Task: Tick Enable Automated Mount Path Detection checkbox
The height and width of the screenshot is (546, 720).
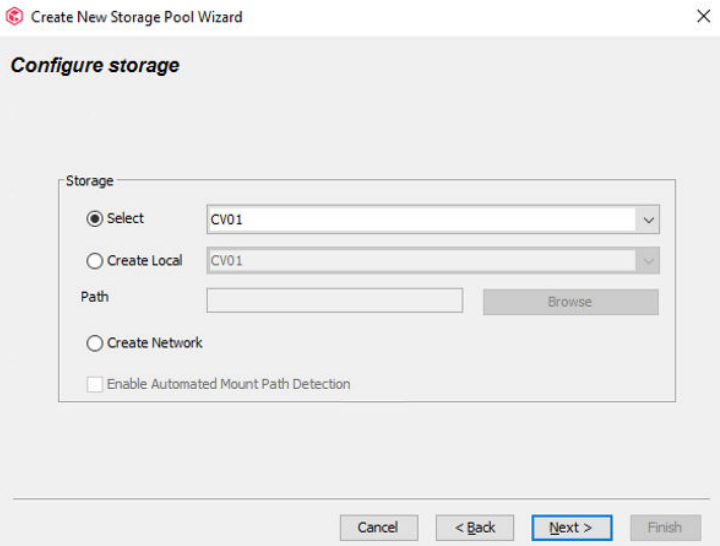Action: 95,384
